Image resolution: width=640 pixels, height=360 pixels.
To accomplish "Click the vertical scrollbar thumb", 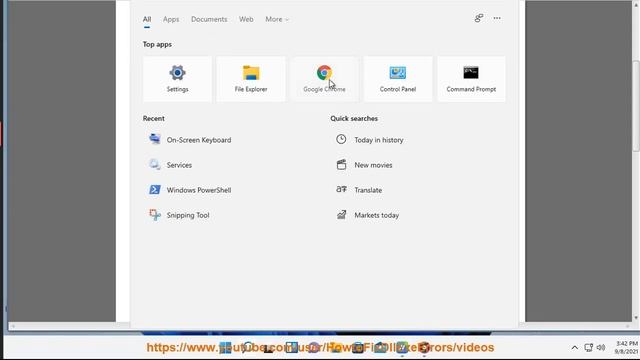I will [x=636, y=106].
